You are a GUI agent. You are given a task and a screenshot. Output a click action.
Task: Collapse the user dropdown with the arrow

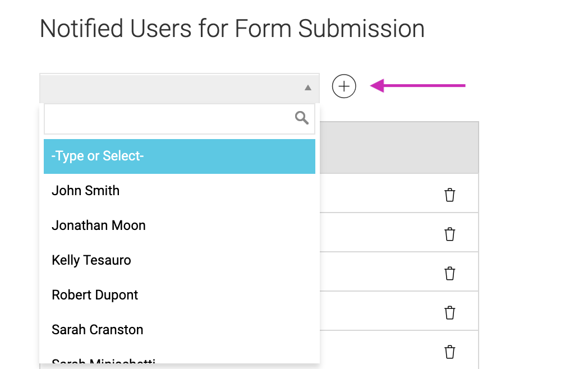click(x=308, y=87)
